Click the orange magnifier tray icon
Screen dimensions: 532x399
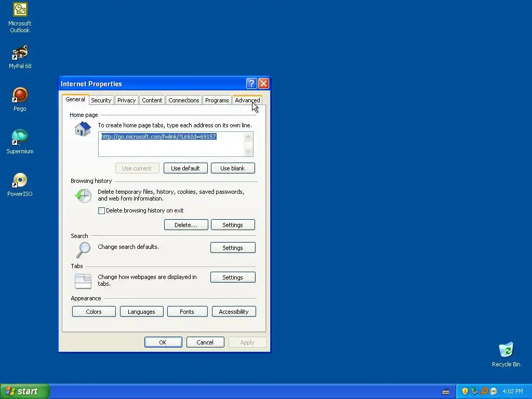[x=484, y=391]
